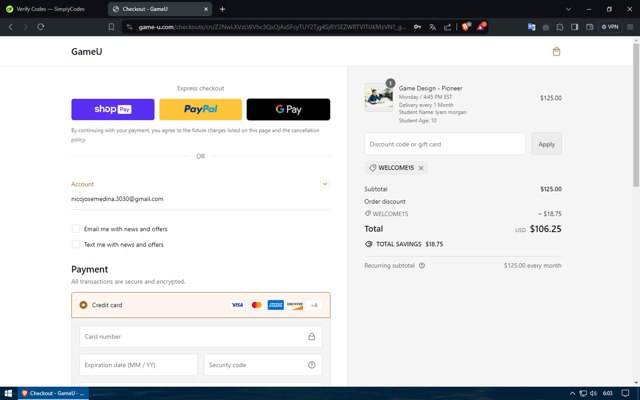640x400 pixels.
Task: Show the +4 more card brands
Action: pos(313,305)
